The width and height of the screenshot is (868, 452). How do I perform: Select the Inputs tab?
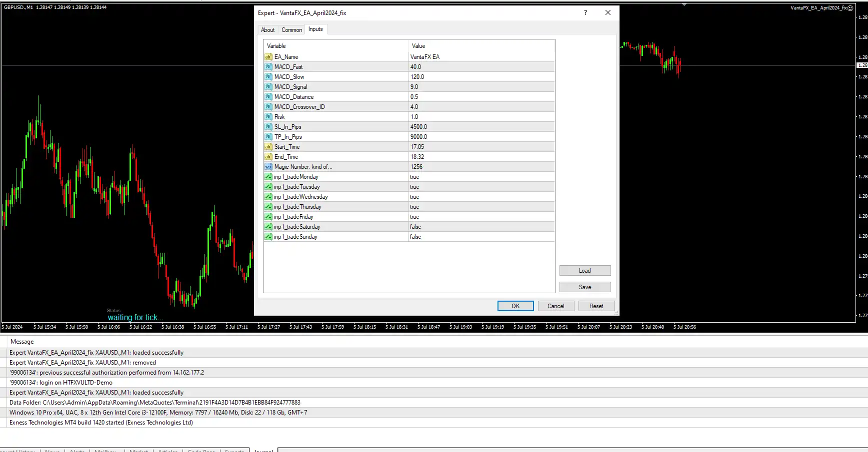tap(315, 29)
